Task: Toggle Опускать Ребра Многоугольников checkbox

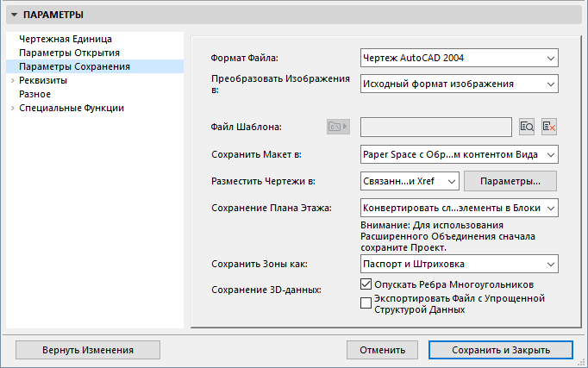Action: pyautogui.click(x=365, y=284)
